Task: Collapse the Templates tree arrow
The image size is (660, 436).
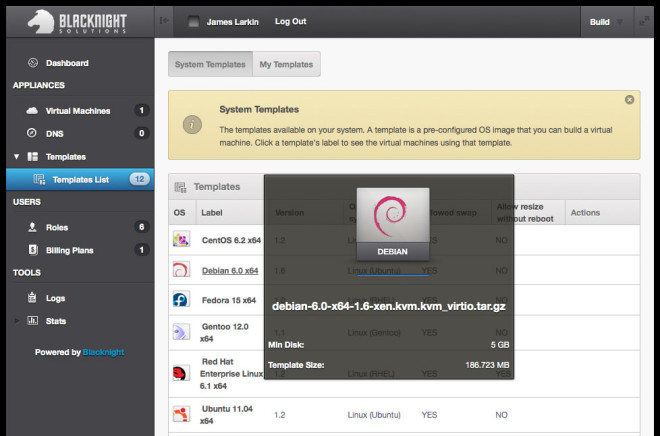Action: pyautogui.click(x=16, y=157)
